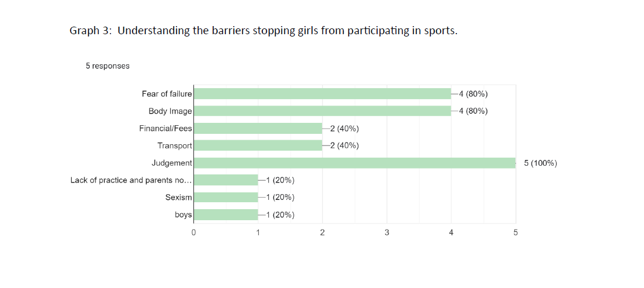Click the Transport bar
644x288 pixels.
tap(258, 145)
